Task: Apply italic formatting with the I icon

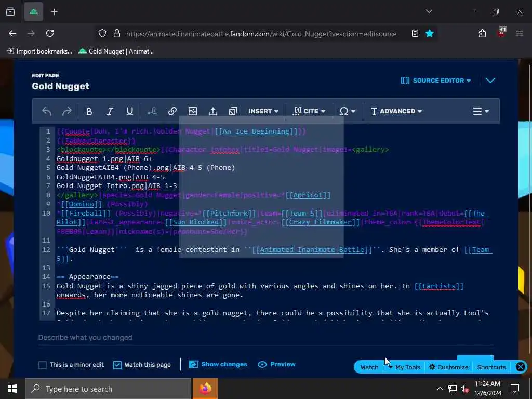Action: click(x=109, y=111)
